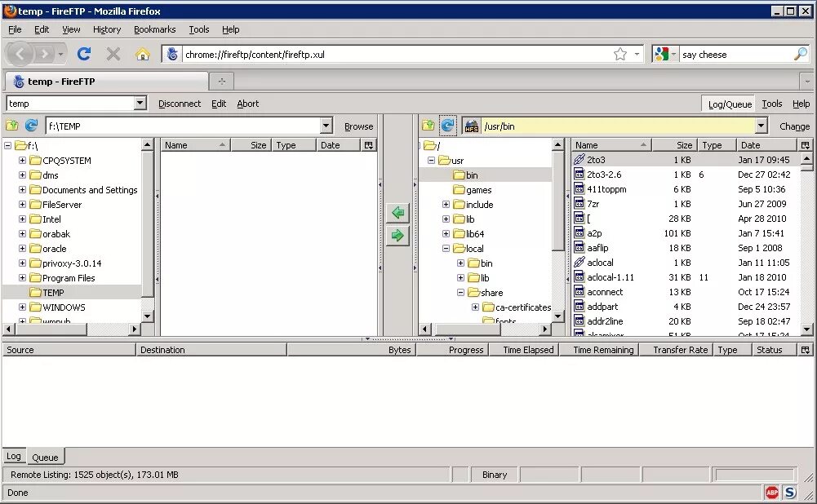Click the Browse button
The height and width of the screenshot is (504, 817).
[x=358, y=126]
